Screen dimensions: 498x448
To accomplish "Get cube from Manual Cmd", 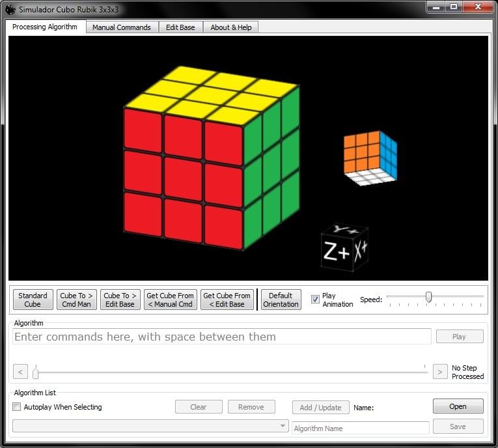I will pyautogui.click(x=171, y=300).
